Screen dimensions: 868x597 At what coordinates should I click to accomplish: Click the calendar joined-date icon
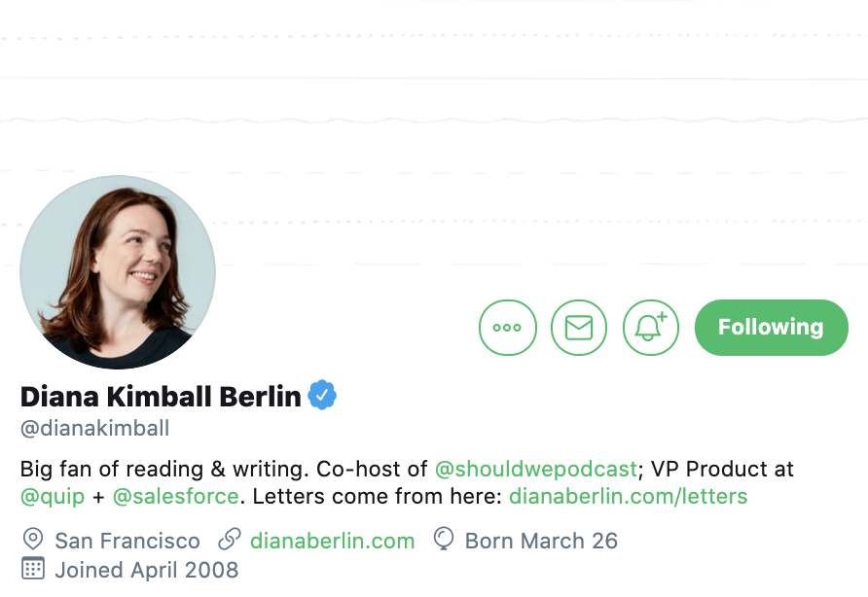click(x=33, y=568)
